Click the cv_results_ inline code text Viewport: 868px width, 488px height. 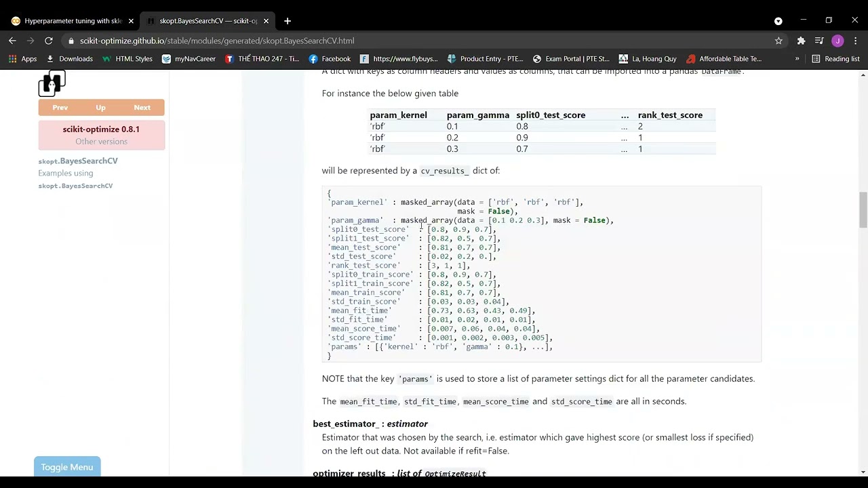(x=445, y=171)
